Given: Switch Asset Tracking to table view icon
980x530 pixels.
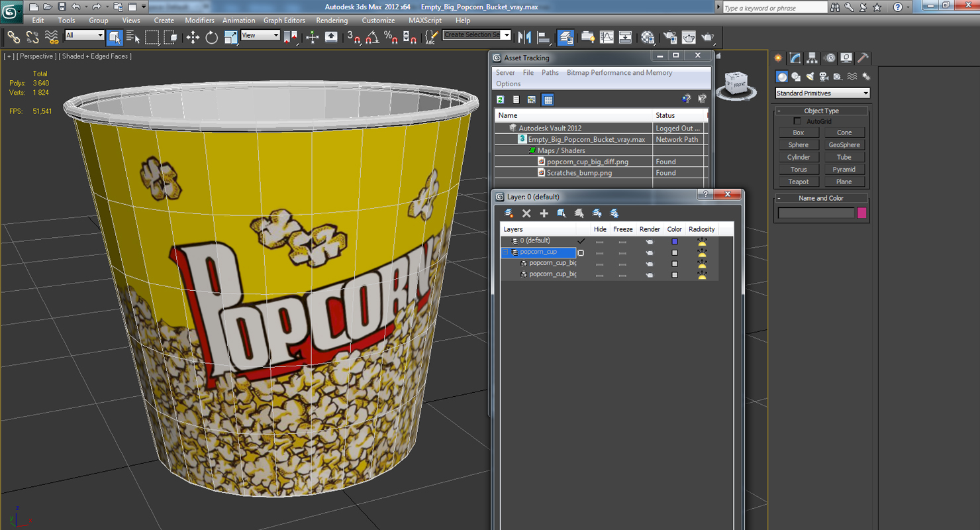Looking at the screenshot, I should click(548, 99).
